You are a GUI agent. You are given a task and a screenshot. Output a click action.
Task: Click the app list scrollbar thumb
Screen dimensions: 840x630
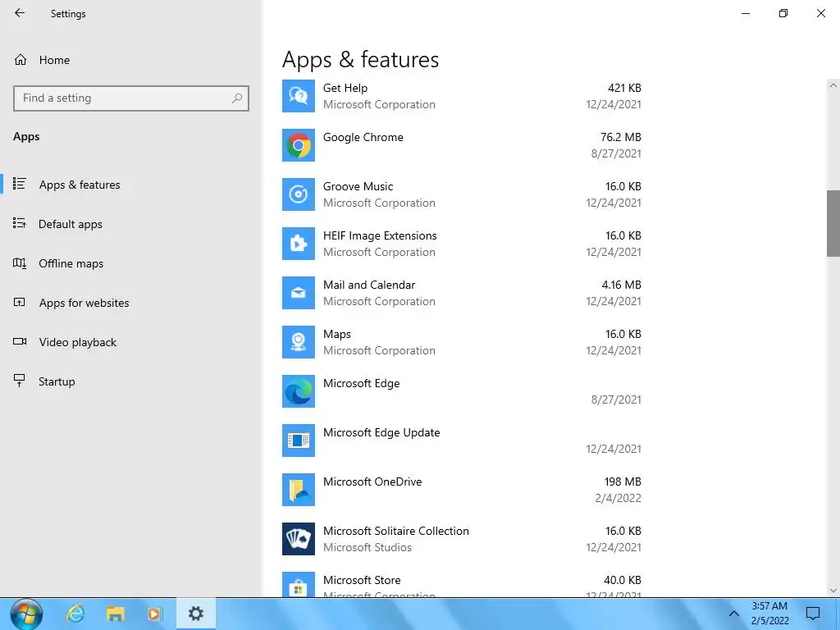coord(833,223)
